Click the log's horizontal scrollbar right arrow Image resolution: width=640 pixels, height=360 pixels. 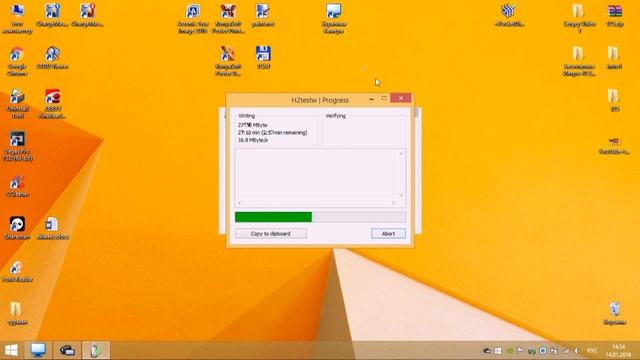point(393,203)
